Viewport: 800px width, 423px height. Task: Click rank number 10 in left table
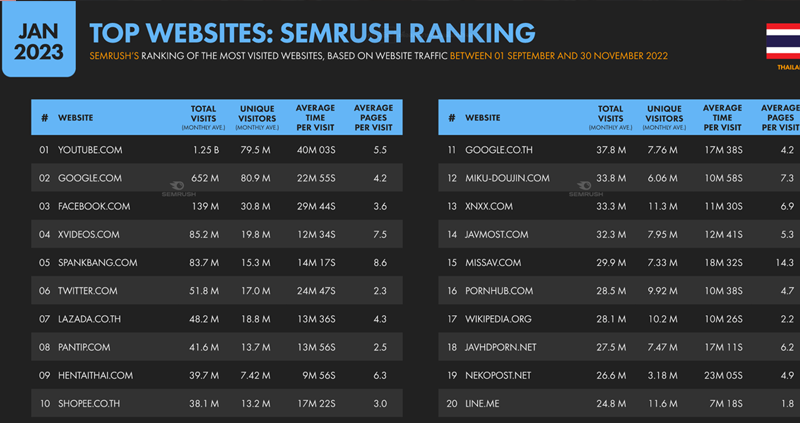tap(45, 404)
